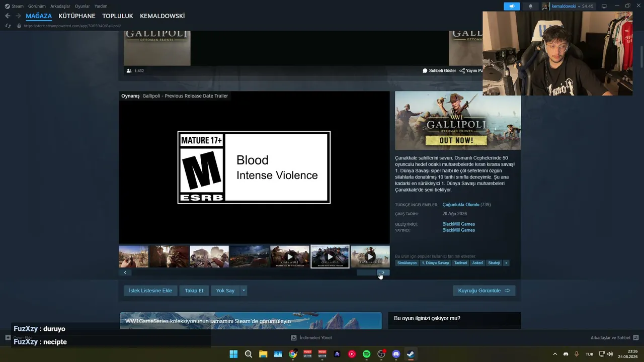644x362 pixels.
Task: Reload the store page with the refresh icon
Action: (8, 26)
